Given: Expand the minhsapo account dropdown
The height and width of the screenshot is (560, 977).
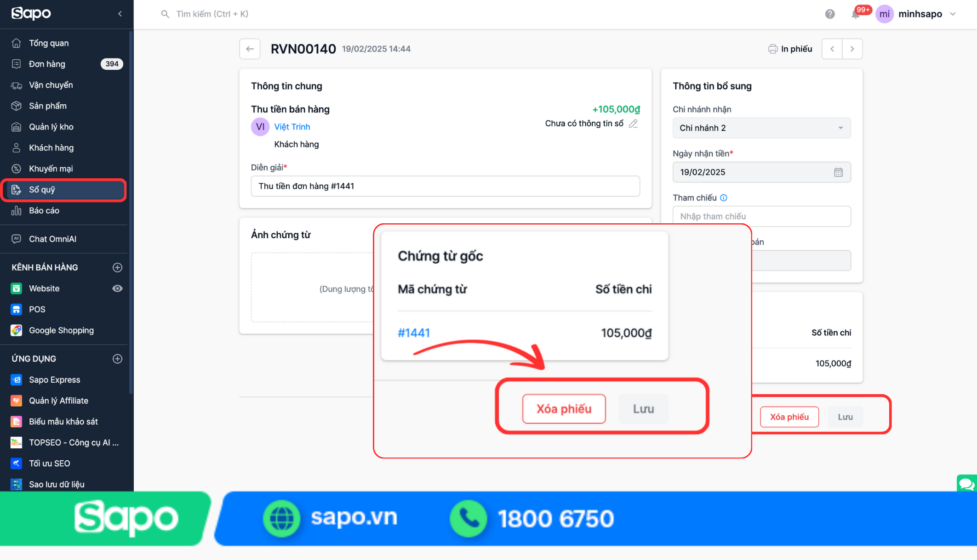Looking at the screenshot, I should (x=953, y=14).
